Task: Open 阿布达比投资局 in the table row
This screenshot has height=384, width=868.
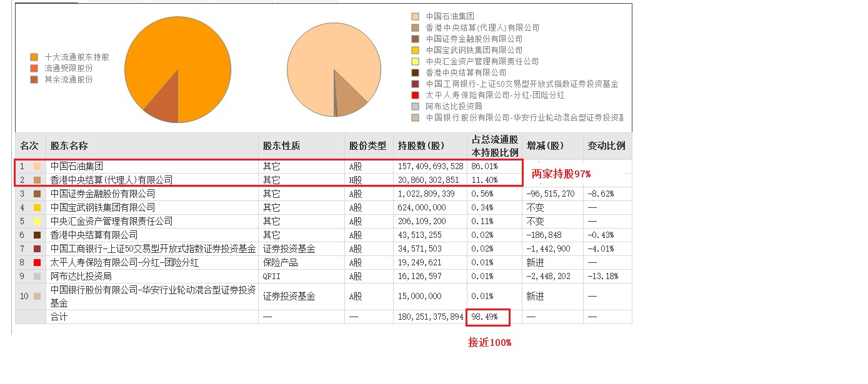Action: point(81,276)
